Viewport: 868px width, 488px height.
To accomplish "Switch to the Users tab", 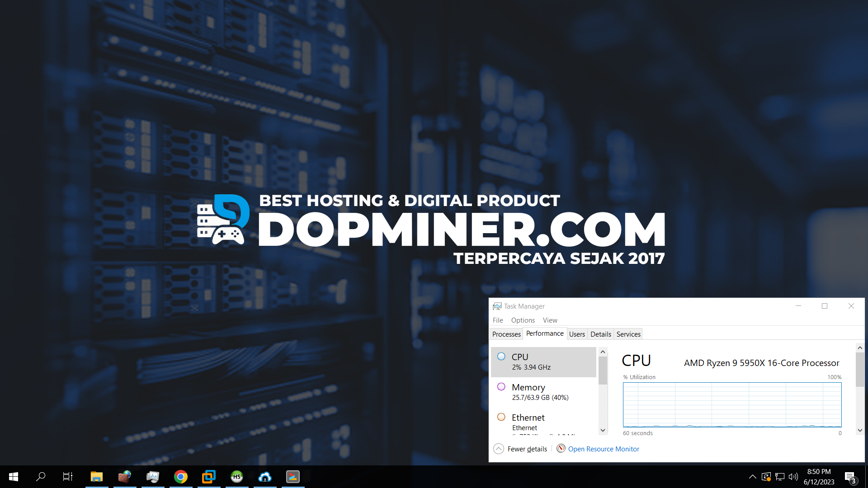I will point(577,334).
